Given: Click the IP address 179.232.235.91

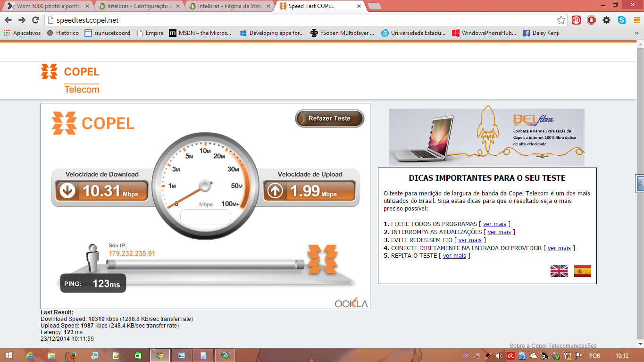Looking at the screenshot, I should pyautogui.click(x=132, y=253).
